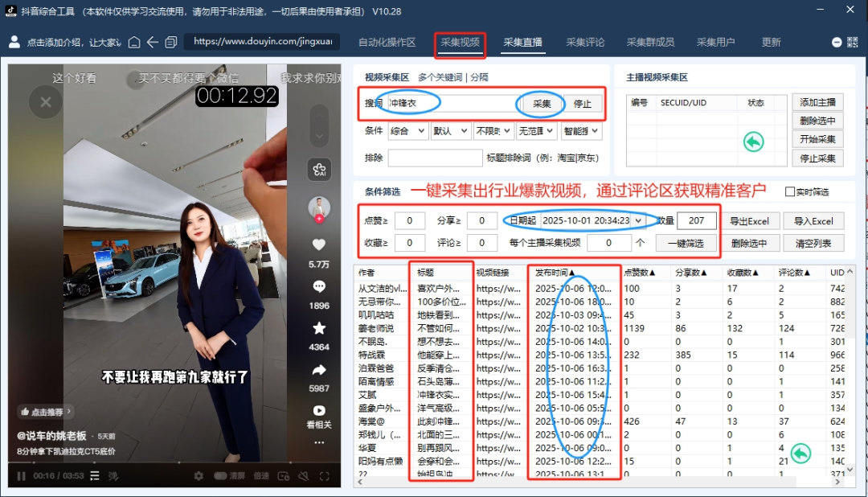This screenshot has width=868, height=497.
Task: Switch to the 采集群成员 tab
Action: tap(650, 42)
